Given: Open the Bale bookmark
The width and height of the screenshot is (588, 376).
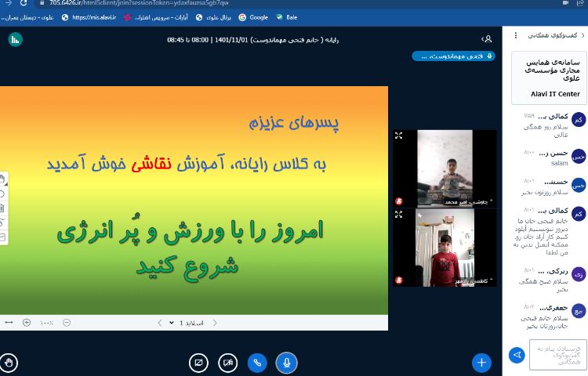Looking at the screenshot, I should point(286,17).
